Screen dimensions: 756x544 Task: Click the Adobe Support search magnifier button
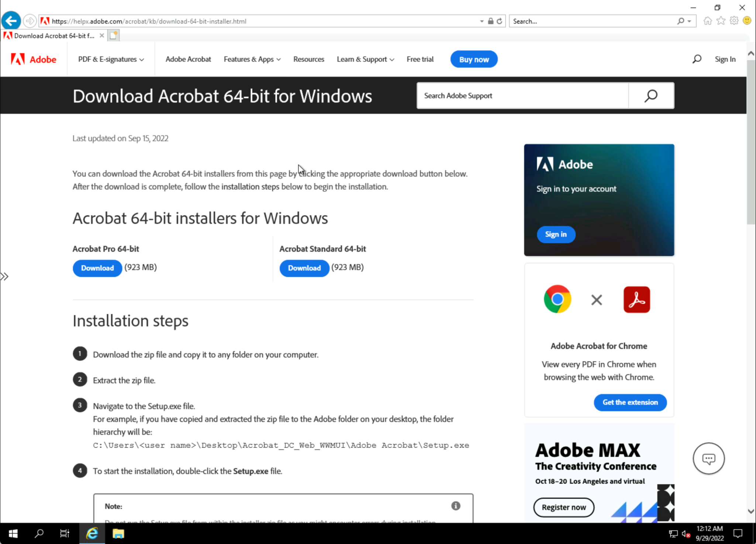point(651,96)
